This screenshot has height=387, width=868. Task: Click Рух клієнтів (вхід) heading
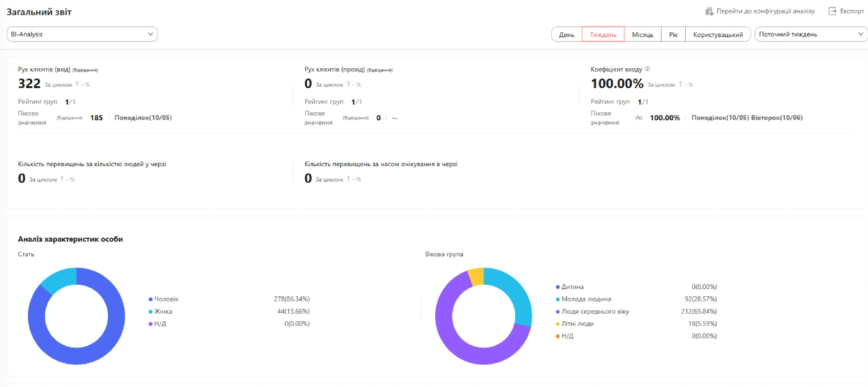pyautogui.click(x=44, y=69)
